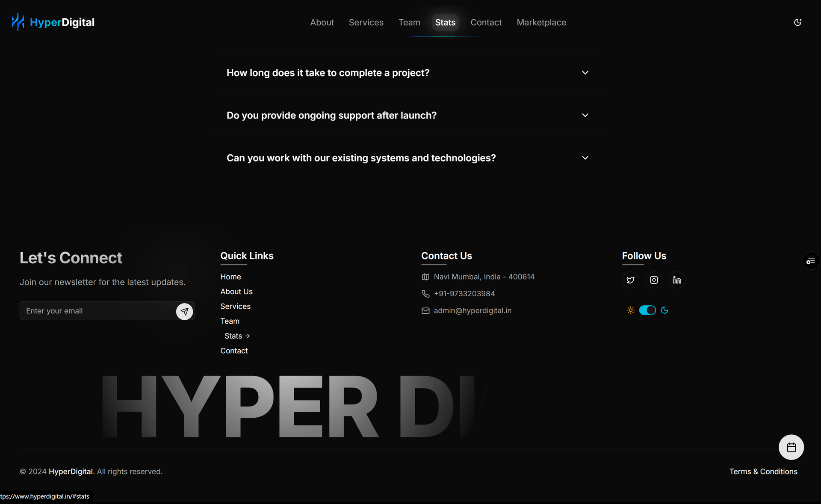Click the paper plane send icon

coord(184,311)
